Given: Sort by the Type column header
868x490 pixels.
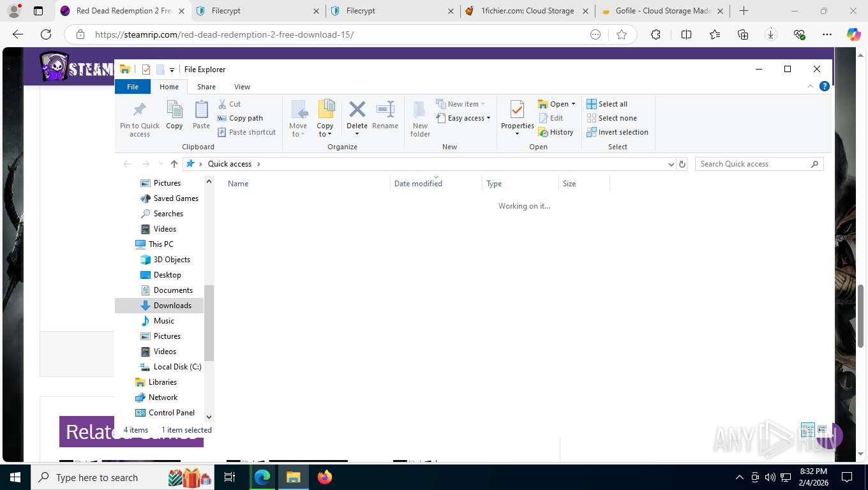Looking at the screenshot, I should [520, 184].
